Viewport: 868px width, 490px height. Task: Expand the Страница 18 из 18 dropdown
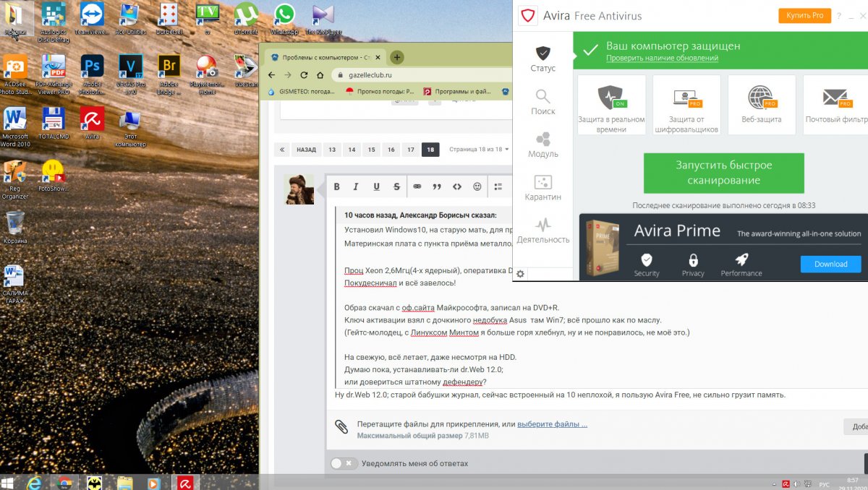pyautogui.click(x=478, y=150)
